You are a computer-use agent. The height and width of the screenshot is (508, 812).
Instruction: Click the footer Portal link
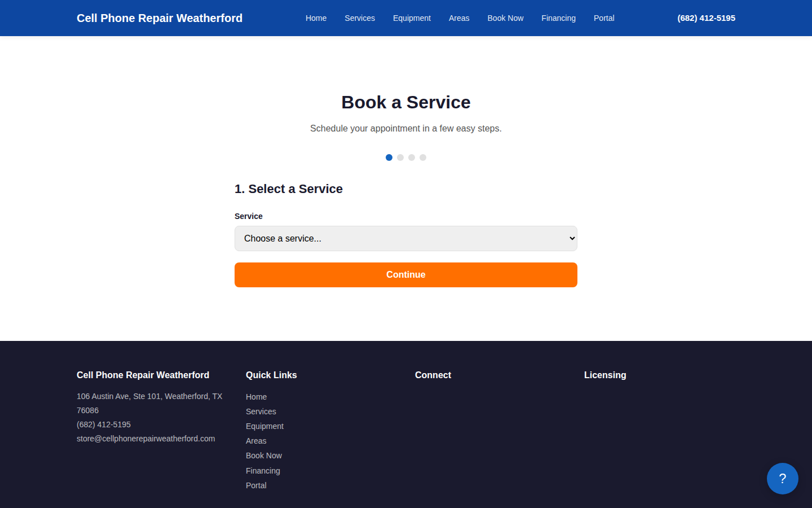pyautogui.click(x=256, y=485)
